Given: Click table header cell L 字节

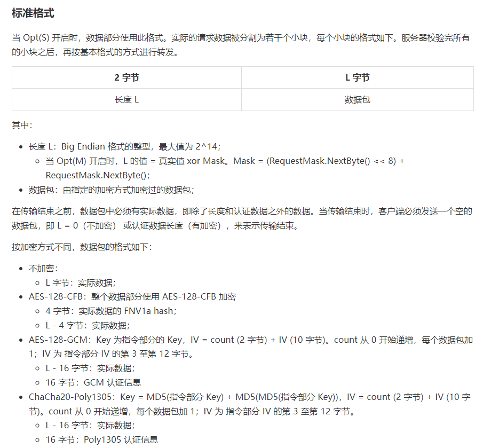Looking at the screenshot, I should click(x=357, y=77).
